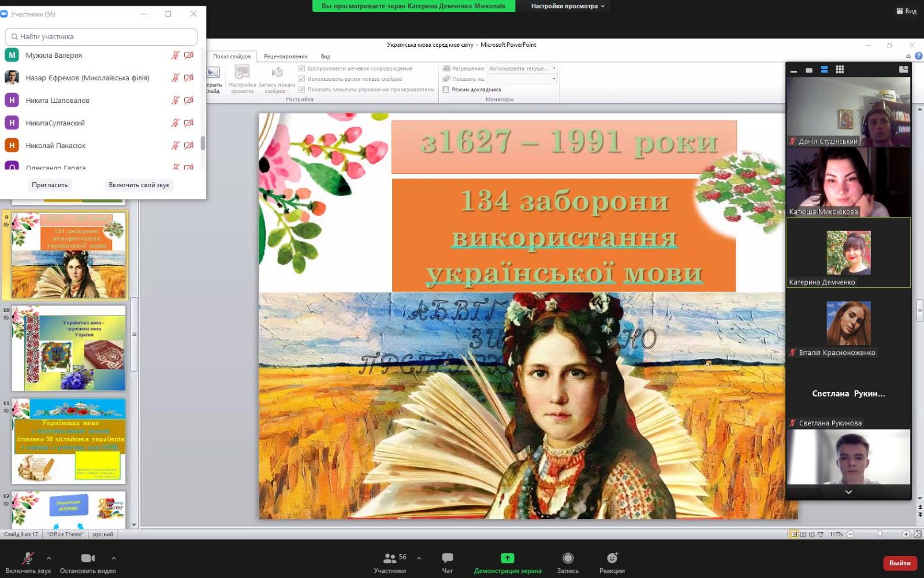Open Показ слайдов ribbon tab
The width and height of the screenshot is (924, 578).
click(x=232, y=56)
